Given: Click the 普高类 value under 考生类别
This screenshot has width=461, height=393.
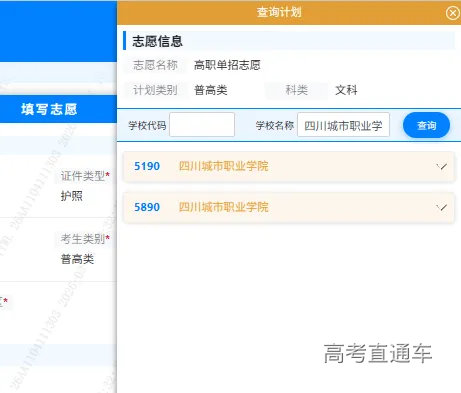Looking at the screenshot, I should point(77,259).
